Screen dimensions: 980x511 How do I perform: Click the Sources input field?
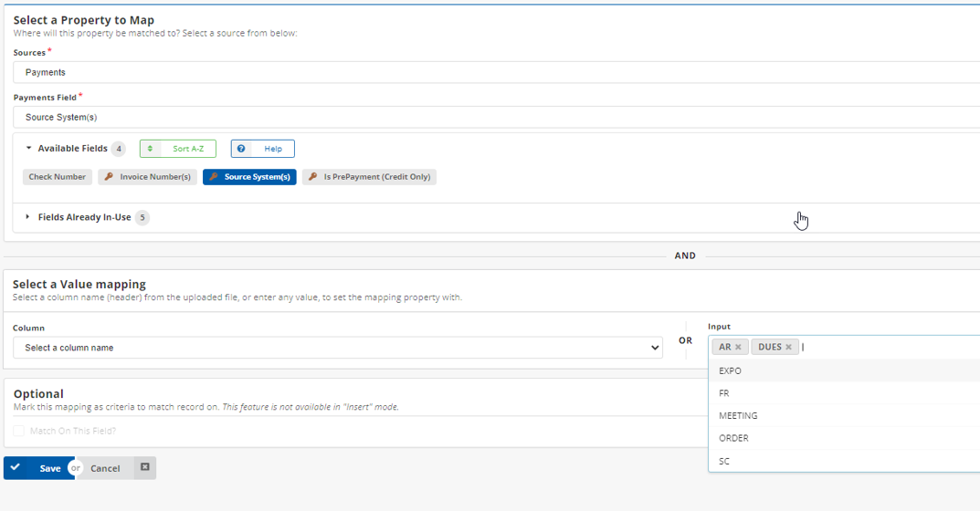pyautogui.click(x=493, y=72)
